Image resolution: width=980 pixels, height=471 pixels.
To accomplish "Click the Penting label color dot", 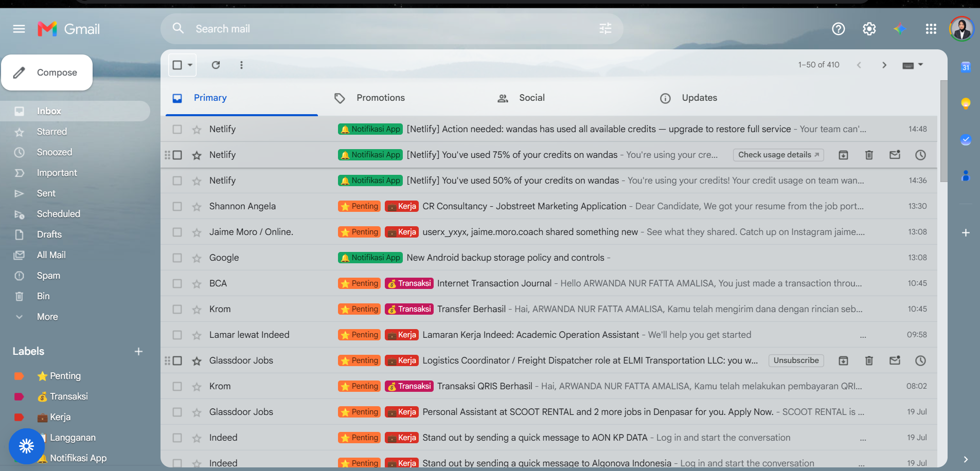I will tap(19, 376).
